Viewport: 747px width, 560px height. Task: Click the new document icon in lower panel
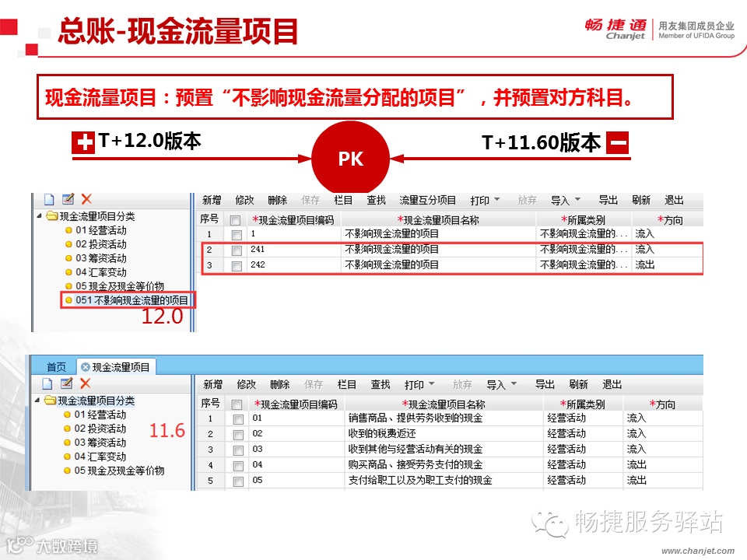click(x=47, y=383)
